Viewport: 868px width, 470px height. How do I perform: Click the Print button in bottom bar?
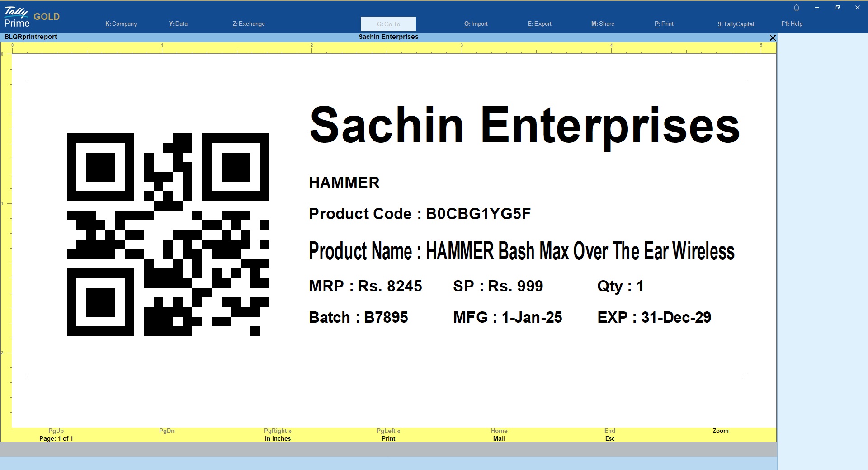(388, 438)
